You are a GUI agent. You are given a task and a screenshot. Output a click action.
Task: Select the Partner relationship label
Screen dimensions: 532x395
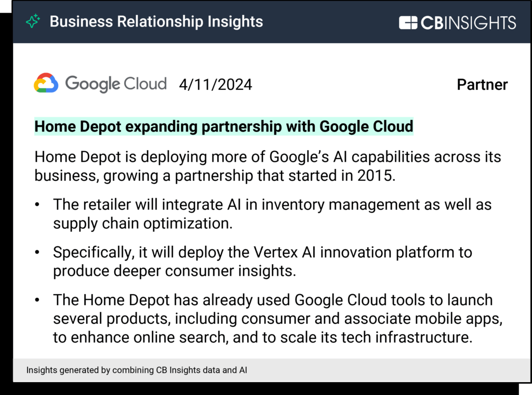point(482,85)
